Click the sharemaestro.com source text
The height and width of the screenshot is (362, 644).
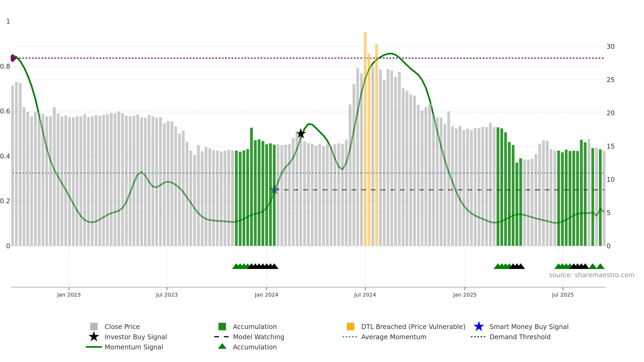click(592, 275)
